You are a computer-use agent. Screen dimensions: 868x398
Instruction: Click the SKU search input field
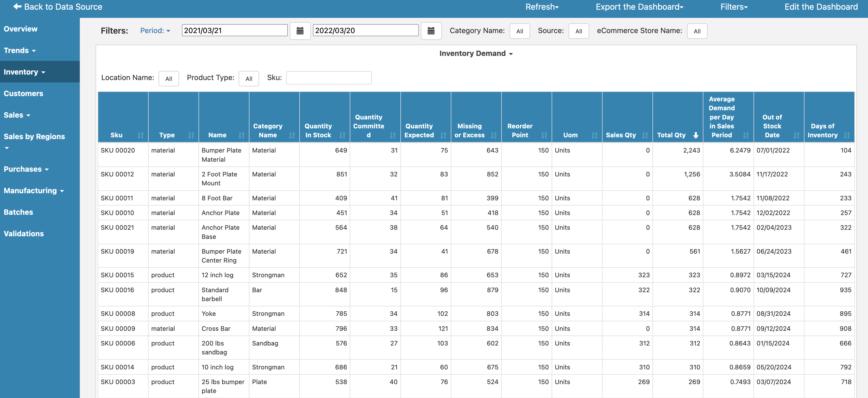coord(328,77)
